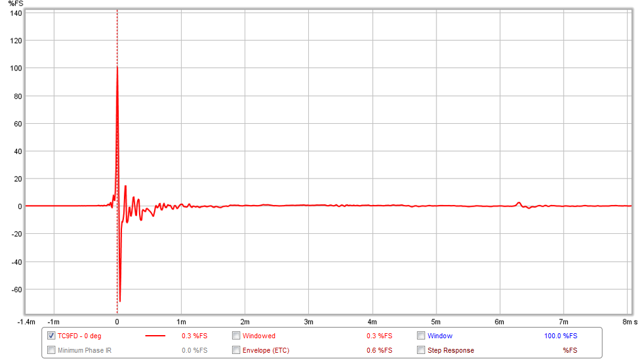Enable the Minimum Phase IR checkbox
Viewport: 644px width, 359px height.
(52, 350)
